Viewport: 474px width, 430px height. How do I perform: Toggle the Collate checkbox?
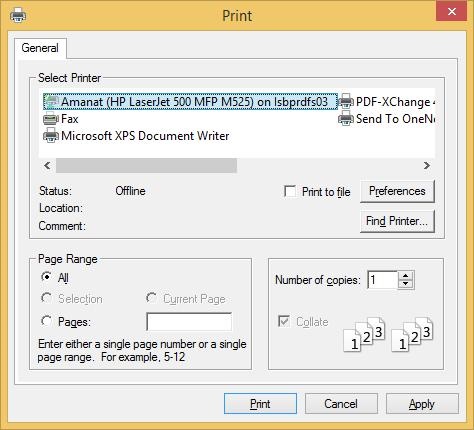click(284, 321)
